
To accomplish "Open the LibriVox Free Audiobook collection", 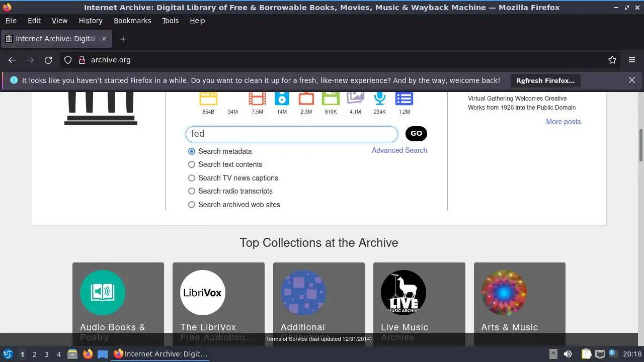I will click(x=218, y=303).
